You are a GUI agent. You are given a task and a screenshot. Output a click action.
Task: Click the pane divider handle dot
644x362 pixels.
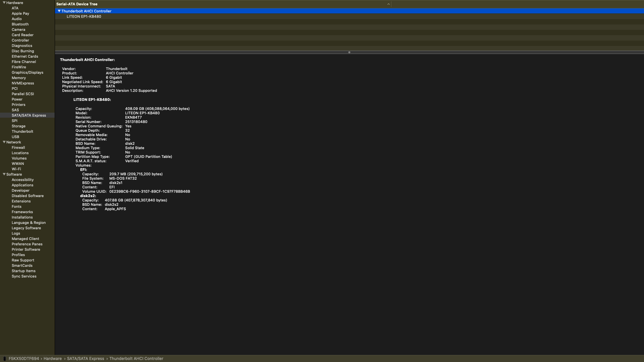pyautogui.click(x=349, y=52)
